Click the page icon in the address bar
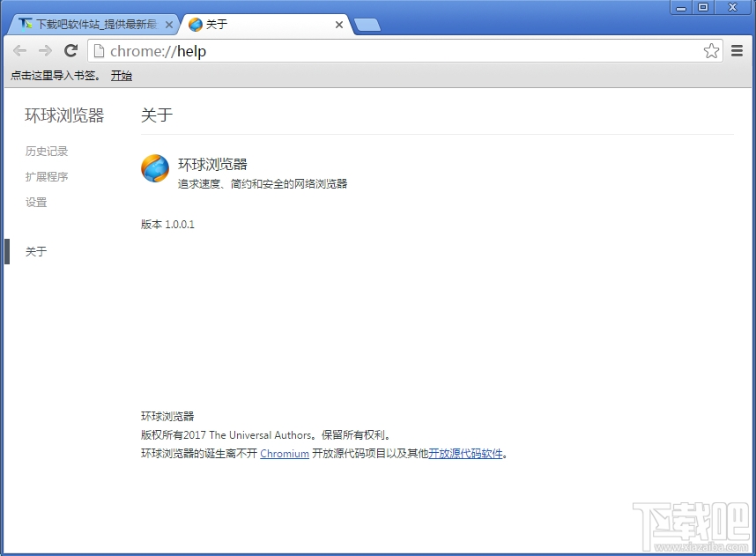The height and width of the screenshot is (556, 756). pos(99,50)
